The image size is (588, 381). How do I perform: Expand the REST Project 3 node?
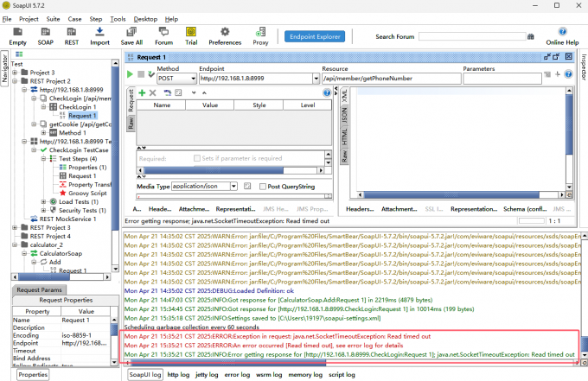[x=15, y=227]
